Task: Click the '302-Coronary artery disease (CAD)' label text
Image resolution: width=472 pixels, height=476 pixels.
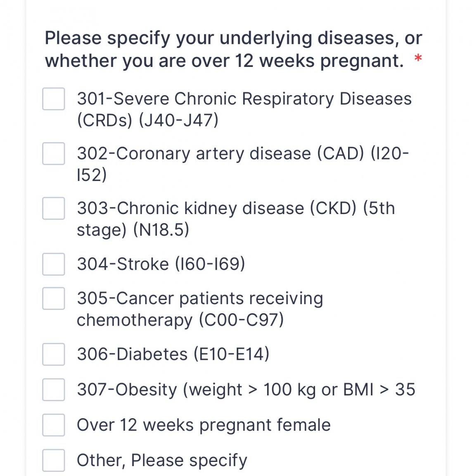Action: (221, 153)
